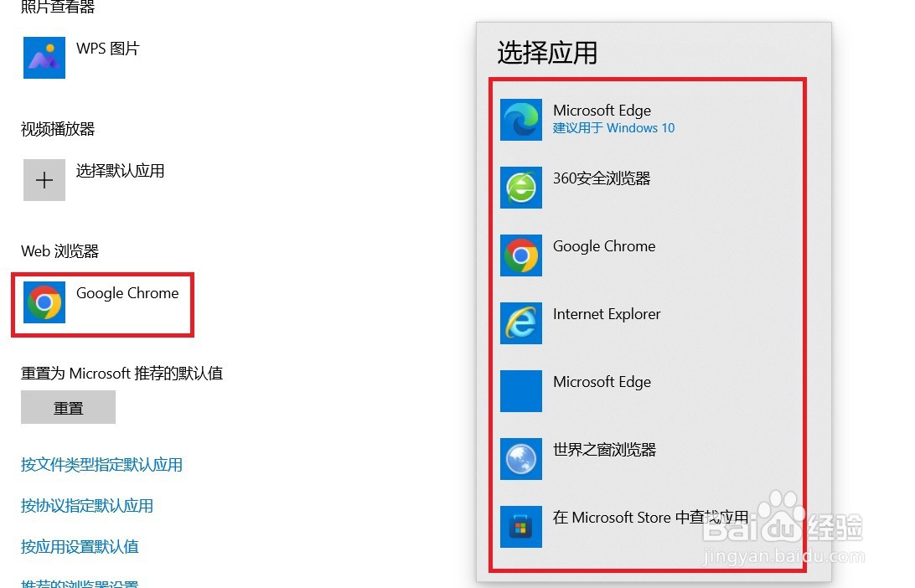
Task: Click the 选择默认应用 text label
Action: click(120, 171)
